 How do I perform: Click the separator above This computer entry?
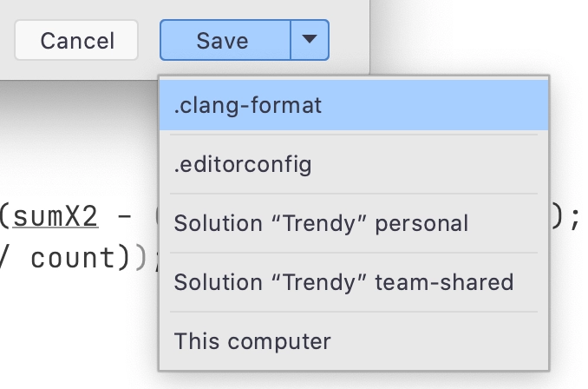point(354,311)
